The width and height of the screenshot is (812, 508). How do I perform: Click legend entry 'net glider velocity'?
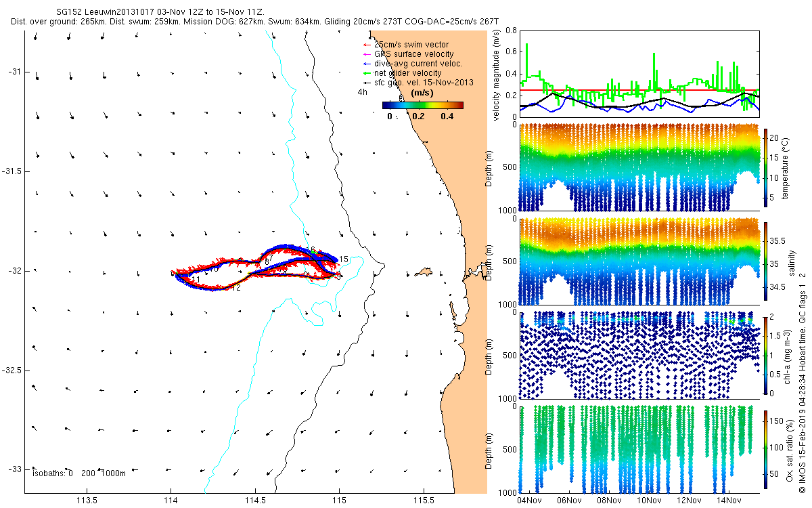[x=407, y=73]
